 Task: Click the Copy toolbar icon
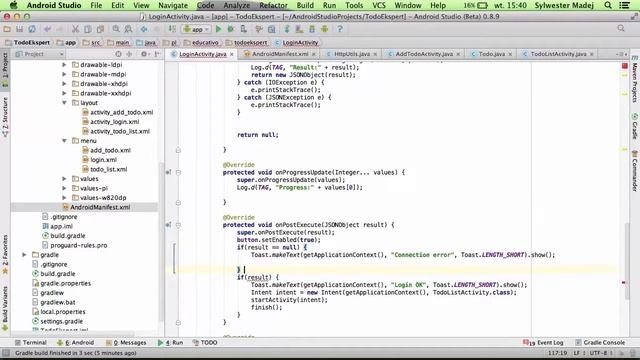point(87,29)
